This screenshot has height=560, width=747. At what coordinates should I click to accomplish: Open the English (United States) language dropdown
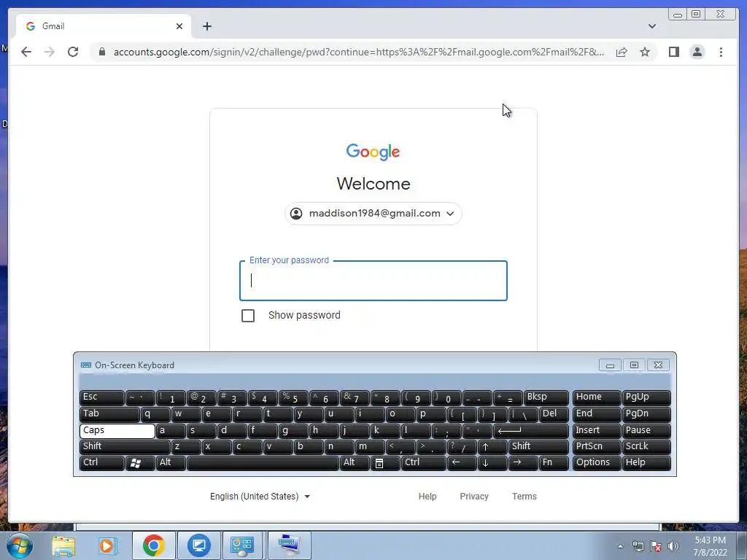click(260, 496)
